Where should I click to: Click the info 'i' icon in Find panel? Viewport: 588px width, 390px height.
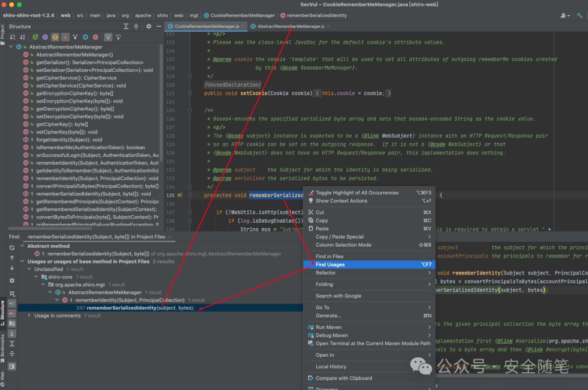coord(12,333)
